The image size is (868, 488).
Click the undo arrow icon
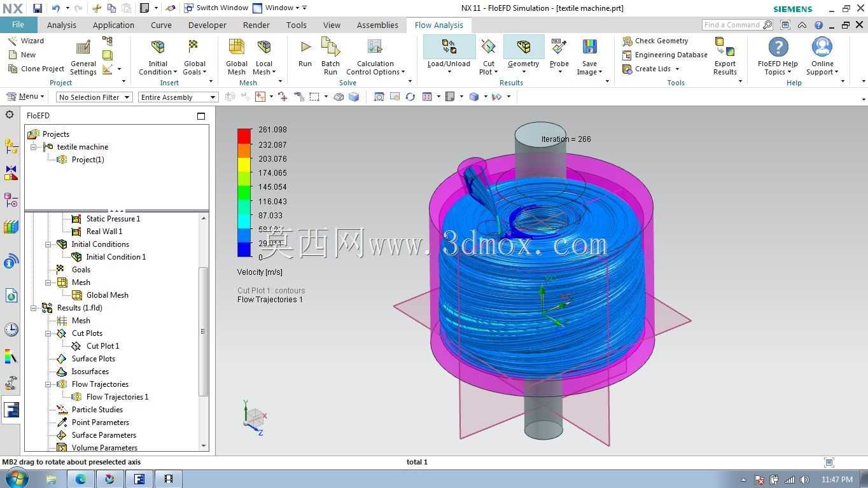point(56,8)
